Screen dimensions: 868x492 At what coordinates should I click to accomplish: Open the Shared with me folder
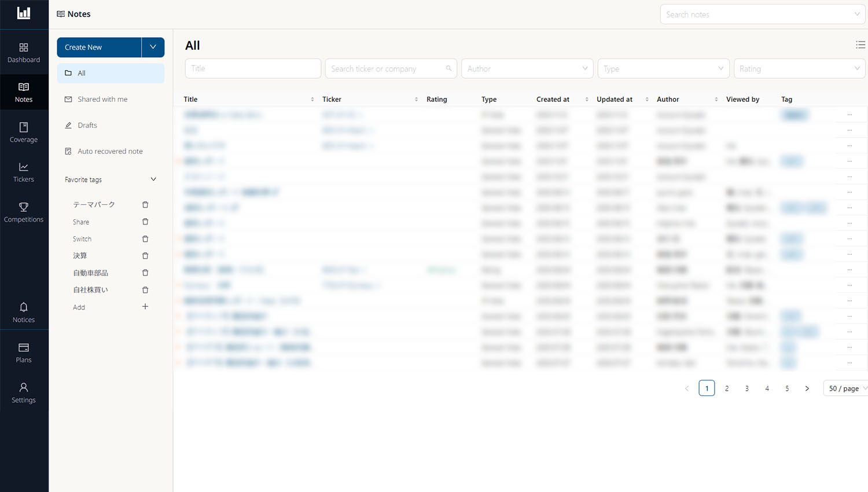tap(102, 100)
